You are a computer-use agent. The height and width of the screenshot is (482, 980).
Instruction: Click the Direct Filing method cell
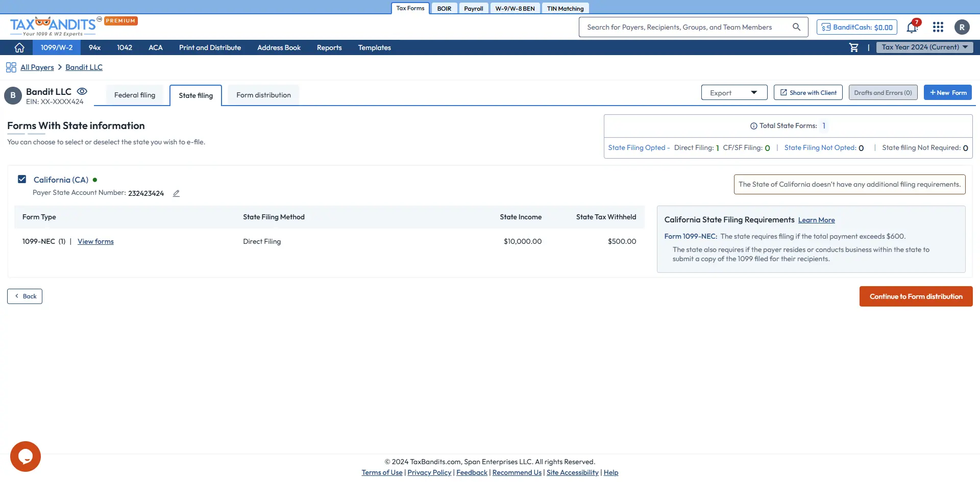pyautogui.click(x=262, y=242)
